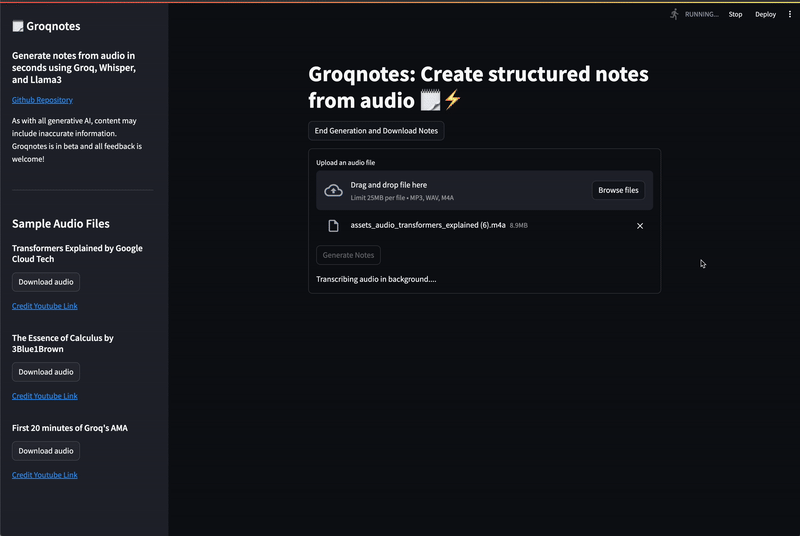
Task: Download audio for Transformers Explained
Action: click(x=46, y=282)
